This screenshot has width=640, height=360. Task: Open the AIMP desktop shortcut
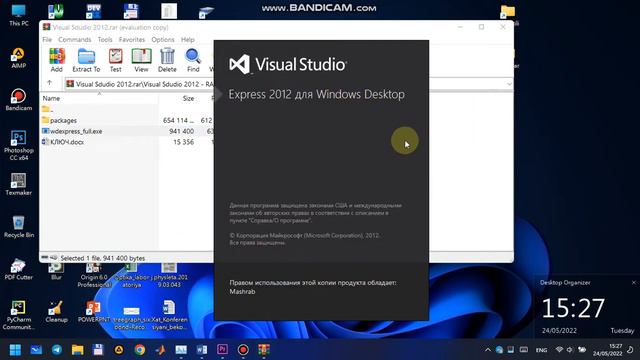click(x=19, y=58)
